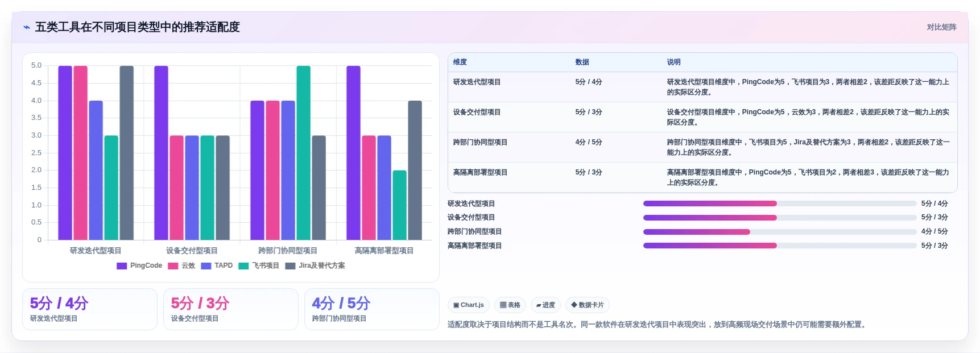Select the 跨部门协同型项目 table row name

481,142
